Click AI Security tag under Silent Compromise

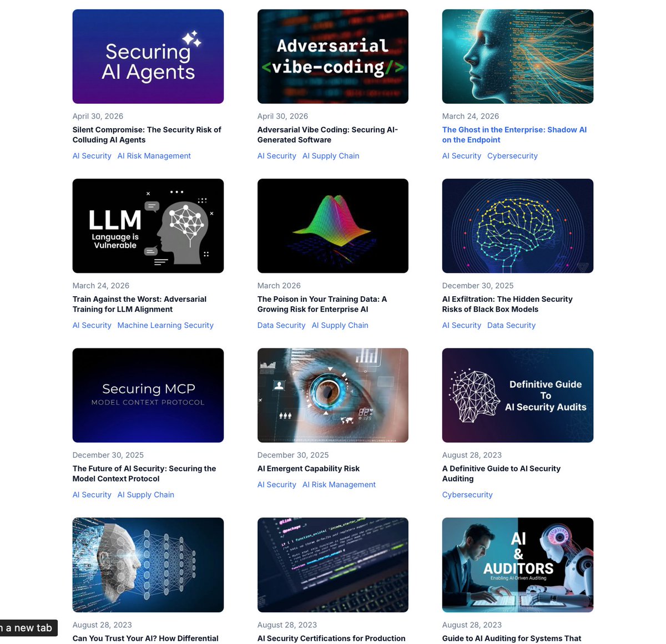click(x=92, y=156)
